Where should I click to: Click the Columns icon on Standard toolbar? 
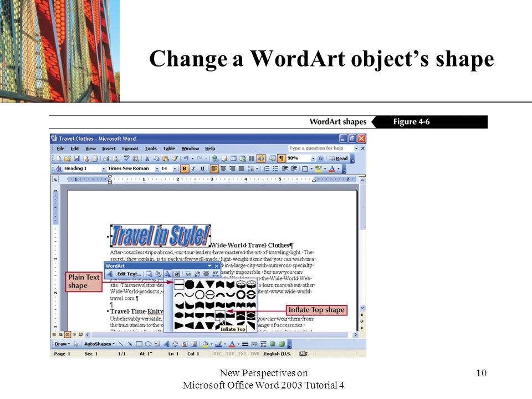(252, 158)
